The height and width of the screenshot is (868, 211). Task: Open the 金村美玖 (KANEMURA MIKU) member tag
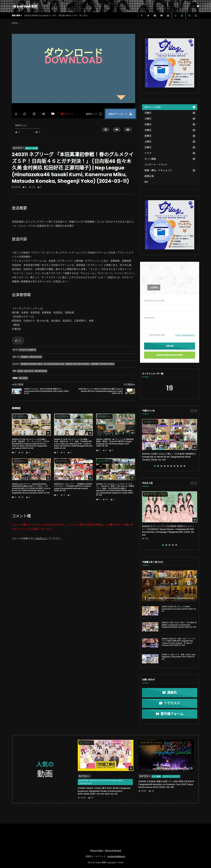pyautogui.click(x=31, y=364)
